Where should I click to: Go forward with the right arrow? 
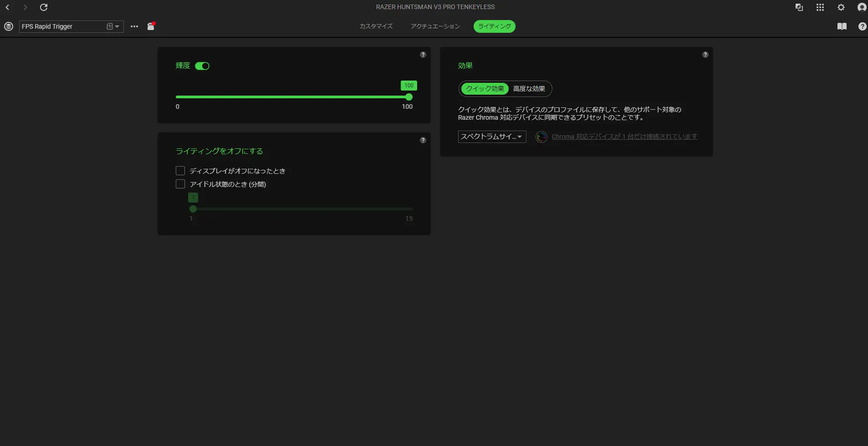[x=26, y=7]
